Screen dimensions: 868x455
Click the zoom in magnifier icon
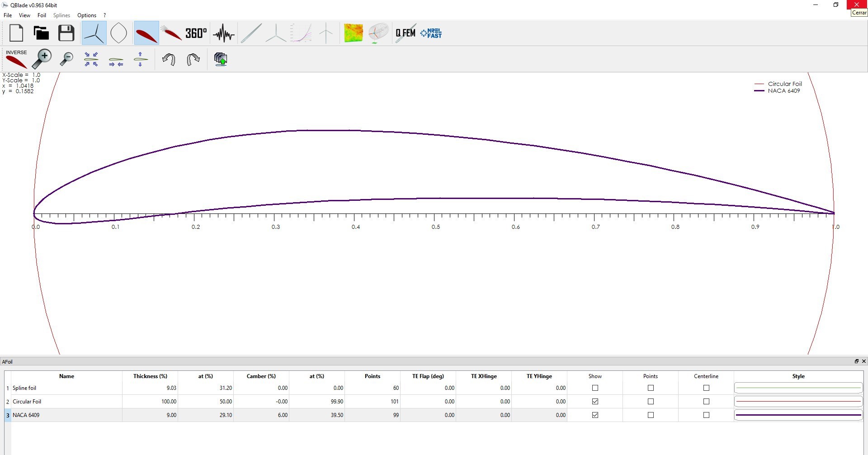[x=42, y=59]
